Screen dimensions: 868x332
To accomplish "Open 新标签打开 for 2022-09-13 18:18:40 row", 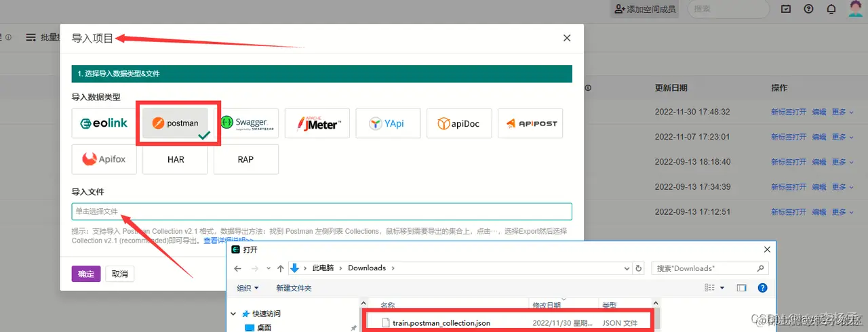I will tap(789, 162).
